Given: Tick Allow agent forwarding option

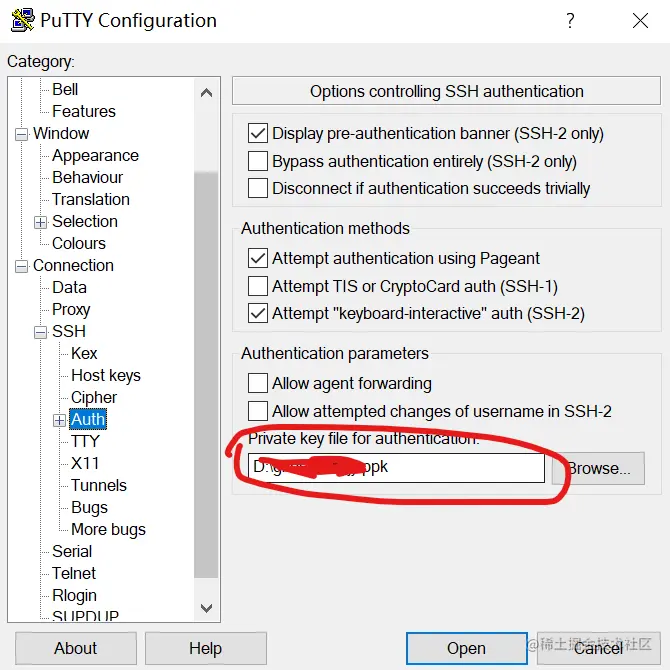Looking at the screenshot, I should click(258, 383).
